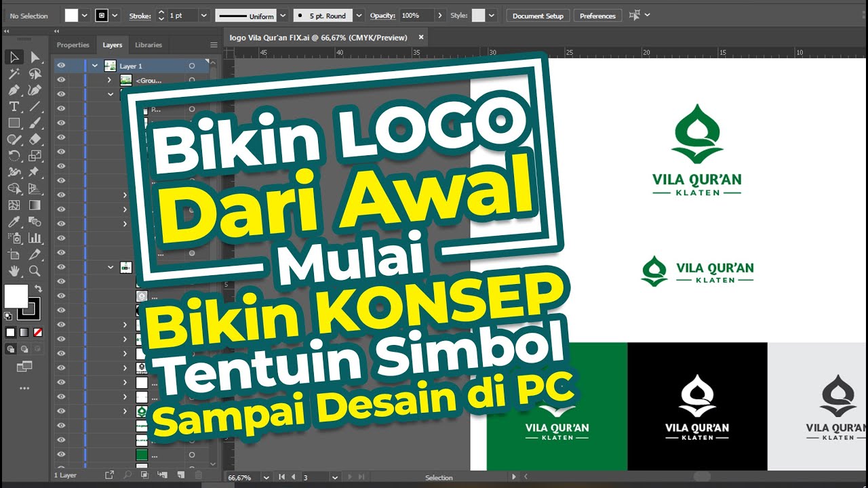Image resolution: width=868 pixels, height=488 pixels.
Task: Select the Symbol Sprayer tool
Action: (x=14, y=238)
